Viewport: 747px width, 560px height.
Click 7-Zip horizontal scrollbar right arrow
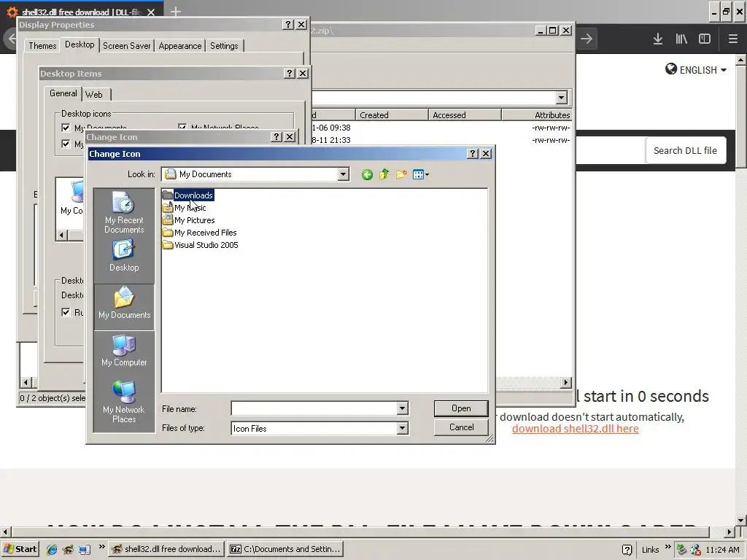pos(565,382)
